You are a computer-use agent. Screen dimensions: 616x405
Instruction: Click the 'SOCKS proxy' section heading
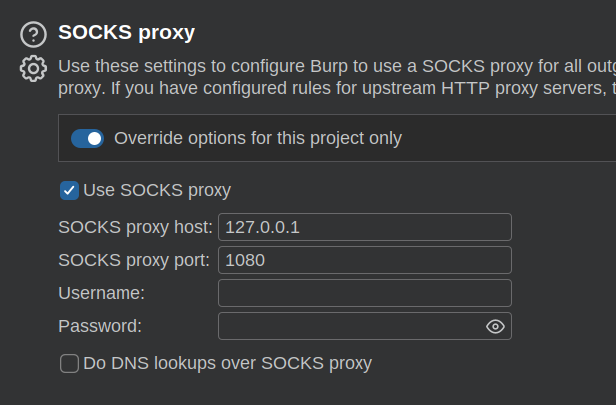point(126,32)
